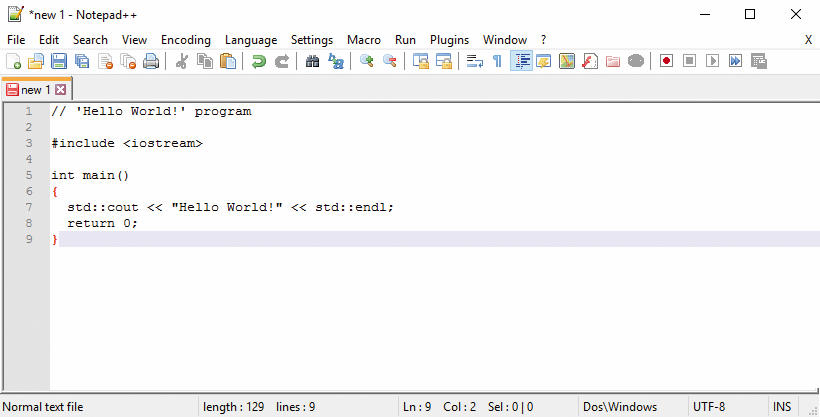Stop macro recording button
Image resolution: width=820 pixels, height=417 pixels.
pyautogui.click(x=689, y=61)
